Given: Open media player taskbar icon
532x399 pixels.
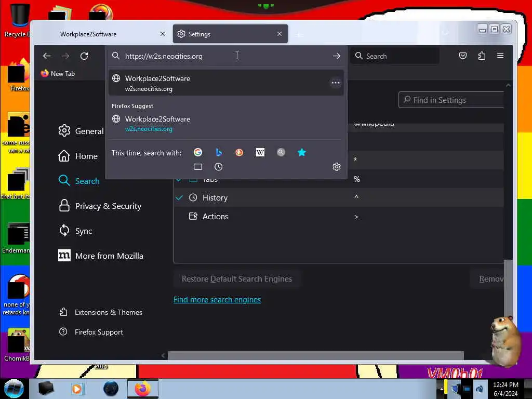Looking at the screenshot, I should pos(77,389).
